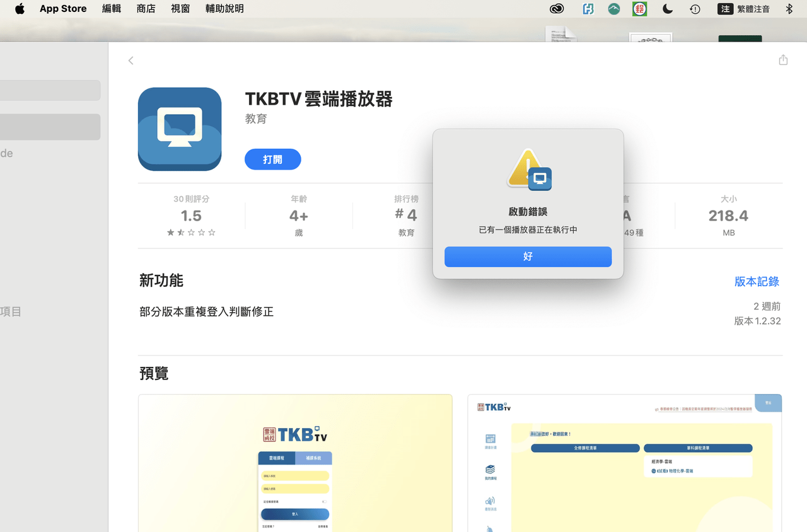807x532 pixels.
Task: Open the 繁體注音 input source dropdown
Action: (754, 9)
